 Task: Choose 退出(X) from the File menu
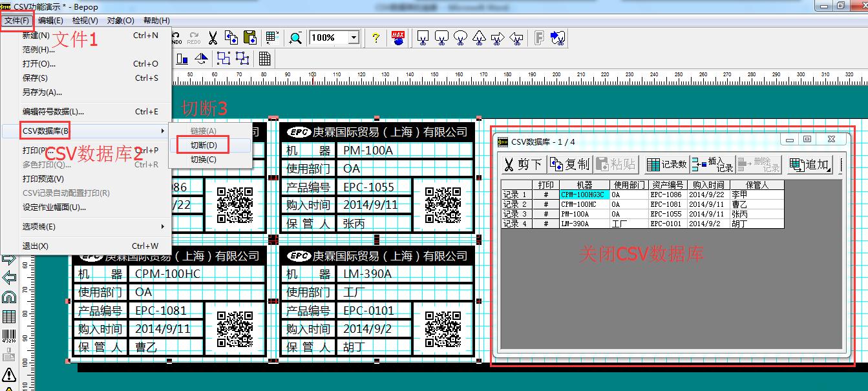click(x=86, y=246)
